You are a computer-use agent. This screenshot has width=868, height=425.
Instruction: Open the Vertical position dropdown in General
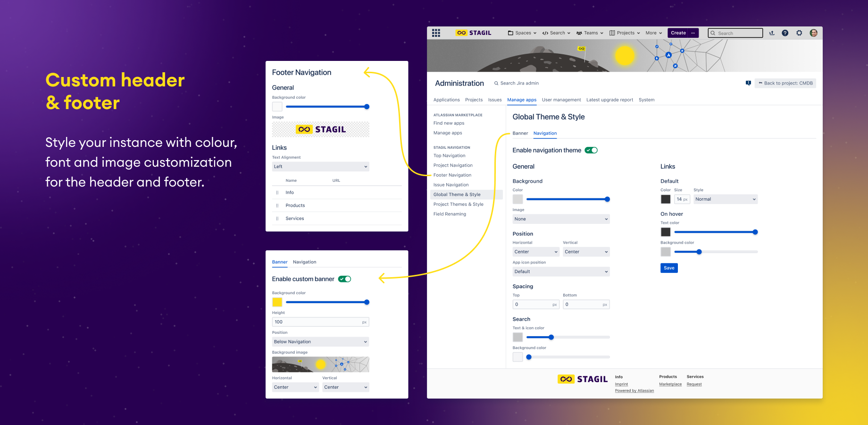(x=586, y=252)
